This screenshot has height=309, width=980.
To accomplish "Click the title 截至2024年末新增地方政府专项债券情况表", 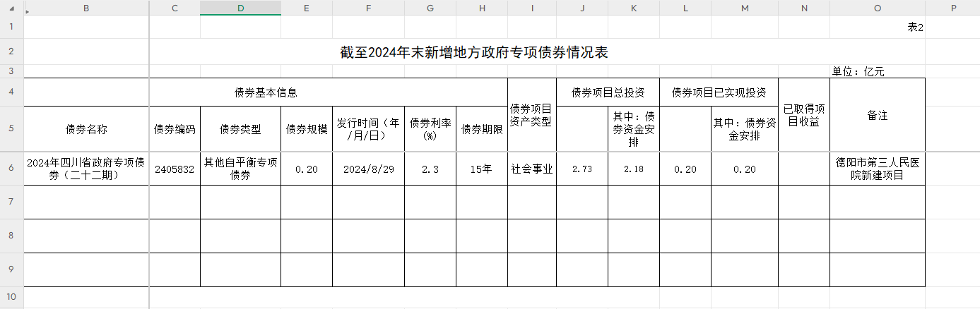I will click(474, 53).
